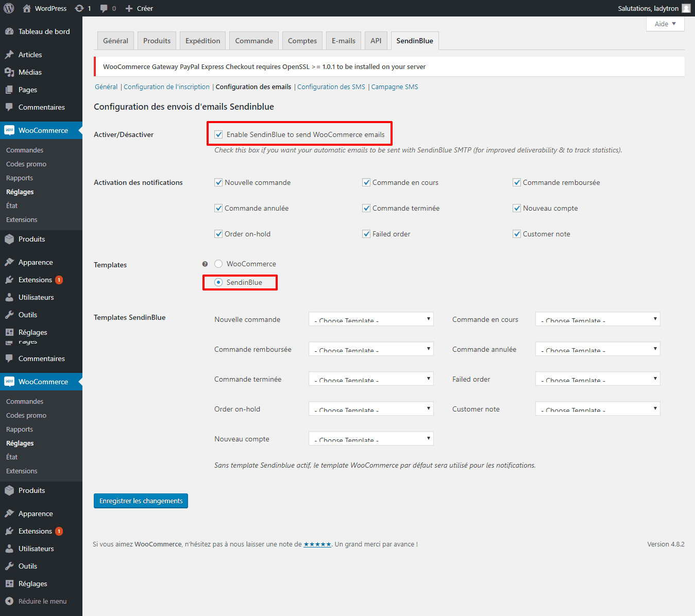This screenshot has width=695, height=616.
Task: Expand the Aide help dropdown
Action: tap(665, 24)
